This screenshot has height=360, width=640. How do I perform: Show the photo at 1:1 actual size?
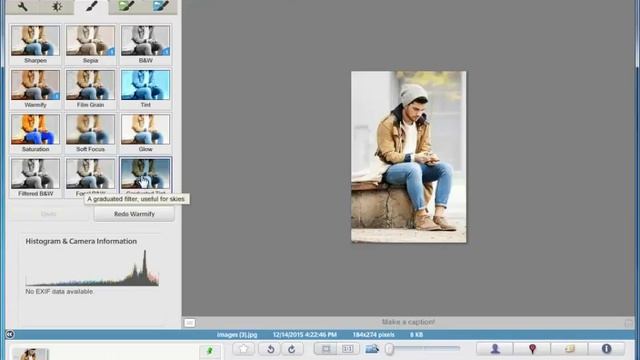pos(348,349)
